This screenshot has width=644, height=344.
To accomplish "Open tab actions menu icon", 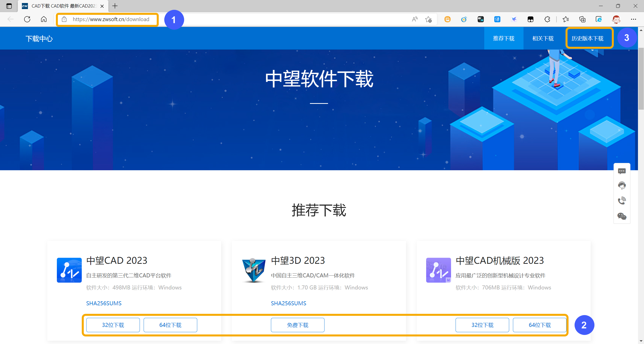I will click(x=9, y=6).
